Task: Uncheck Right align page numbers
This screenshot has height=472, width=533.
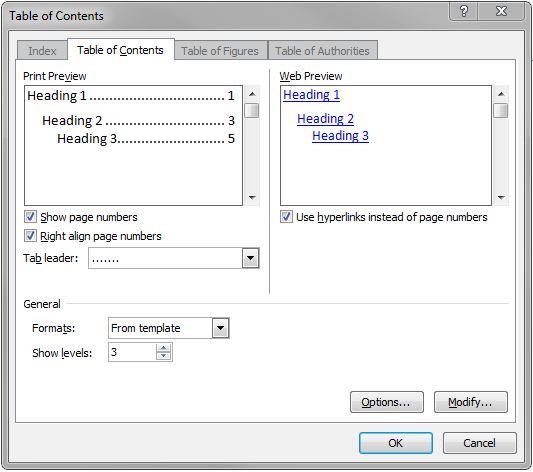Action: (x=30, y=235)
